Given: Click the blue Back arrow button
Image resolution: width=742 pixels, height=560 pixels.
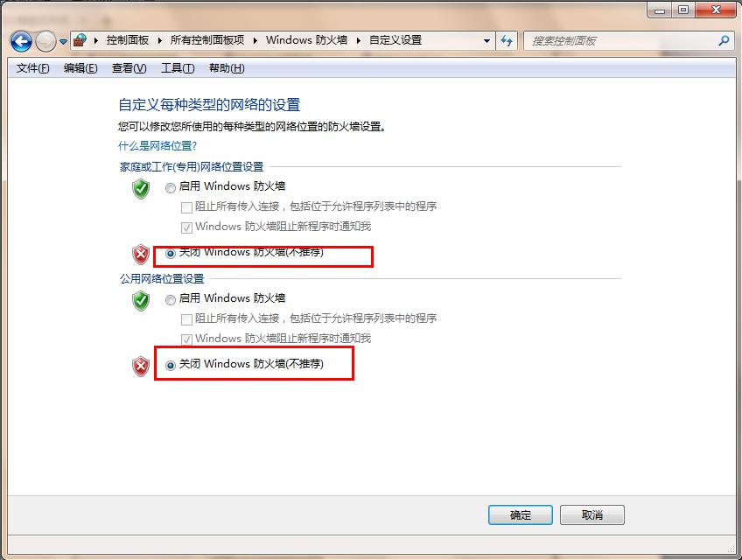Looking at the screenshot, I should (21, 42).
